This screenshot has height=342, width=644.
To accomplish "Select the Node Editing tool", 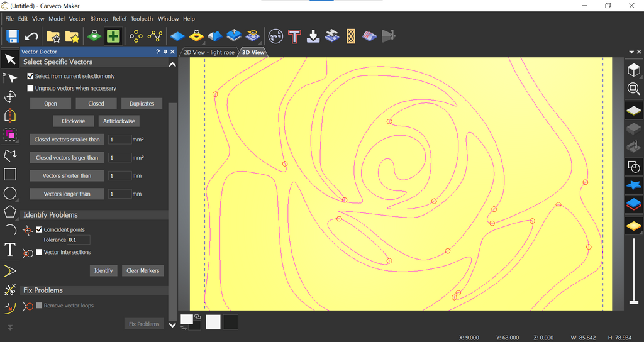I will tap(10, 78).
